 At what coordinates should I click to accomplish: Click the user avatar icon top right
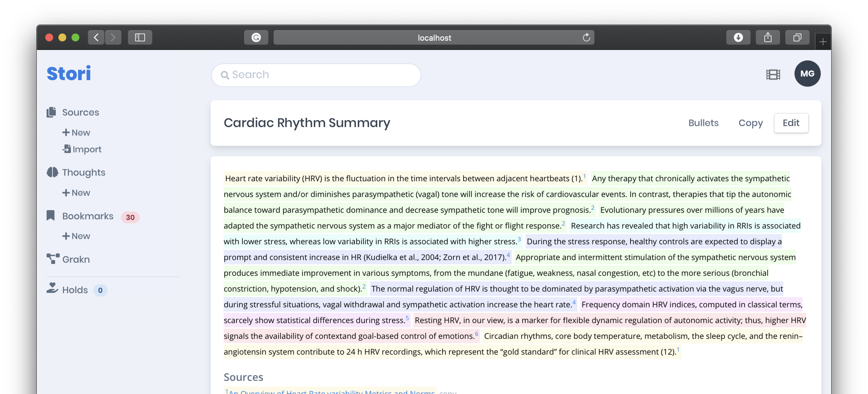pyautogui.click(x=808, y=73)
